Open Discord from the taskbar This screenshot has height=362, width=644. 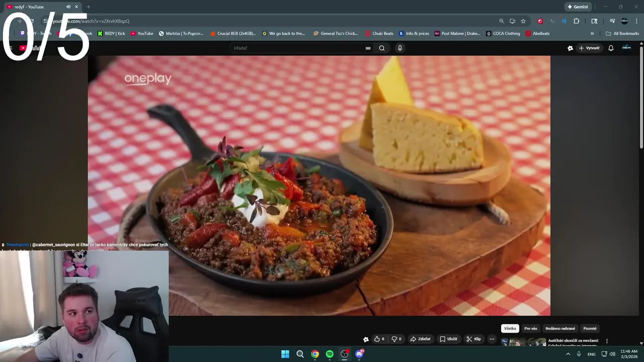point(359,354)
